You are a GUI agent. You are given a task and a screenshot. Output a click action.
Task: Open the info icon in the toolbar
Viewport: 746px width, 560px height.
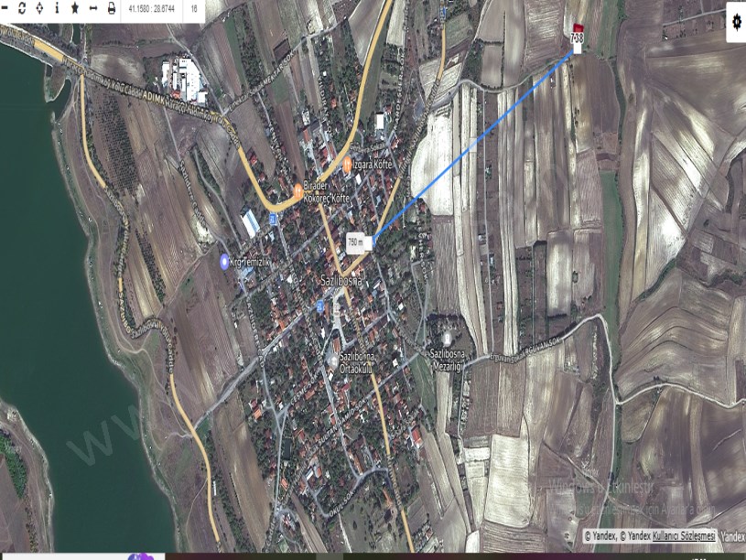[57, 8]
